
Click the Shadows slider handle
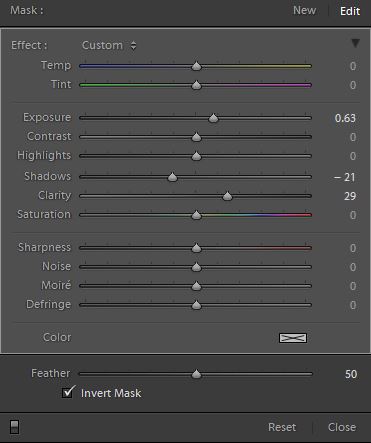172,177
